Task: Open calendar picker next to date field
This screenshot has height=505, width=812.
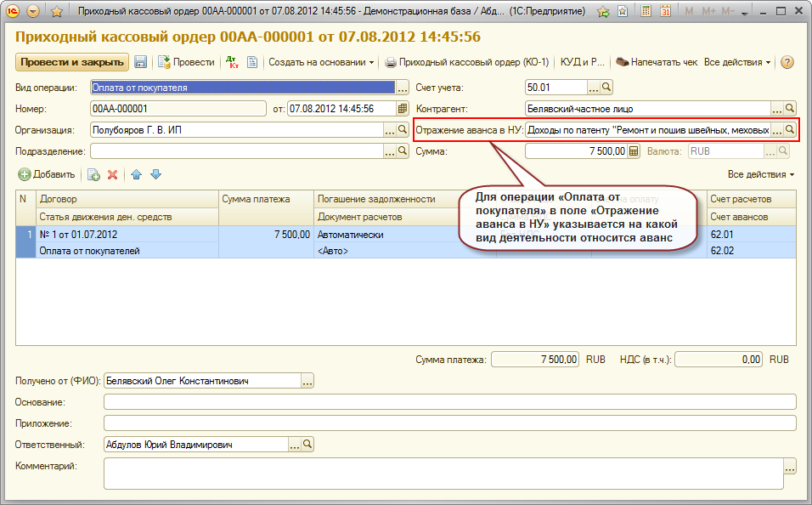Action: pos(403,109)
